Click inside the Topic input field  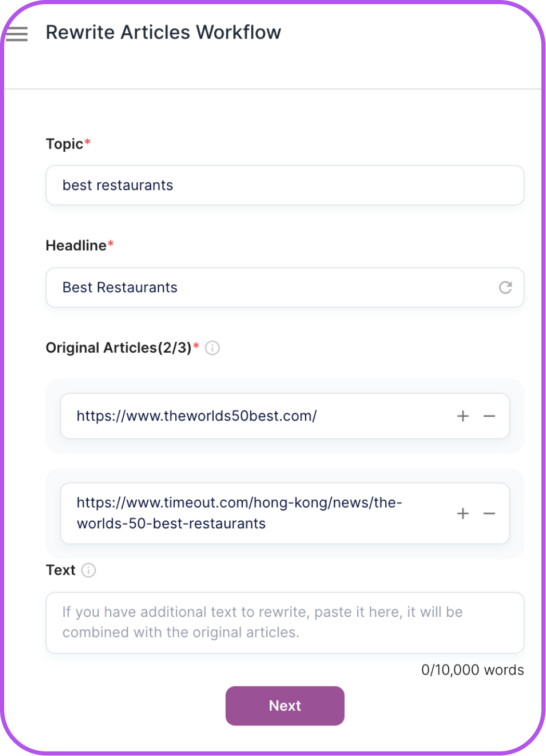point(285,185)
